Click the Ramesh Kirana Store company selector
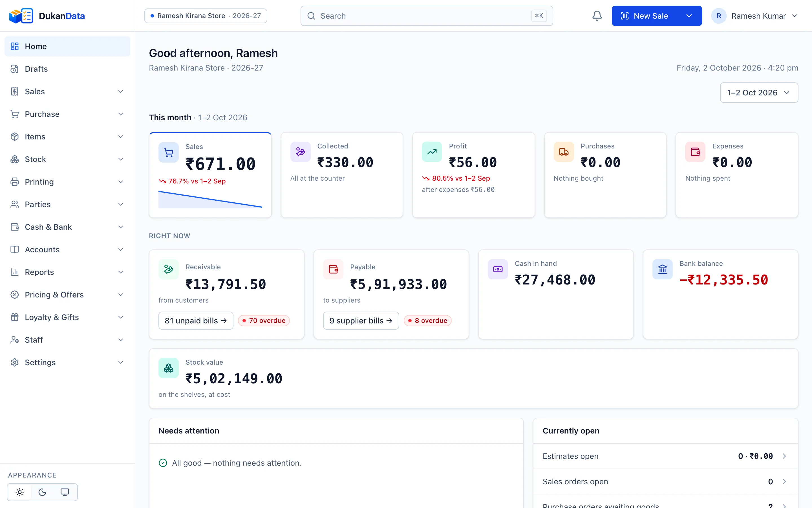The height and width of the screenshot is (508, 812). click(x=206, y=16)
